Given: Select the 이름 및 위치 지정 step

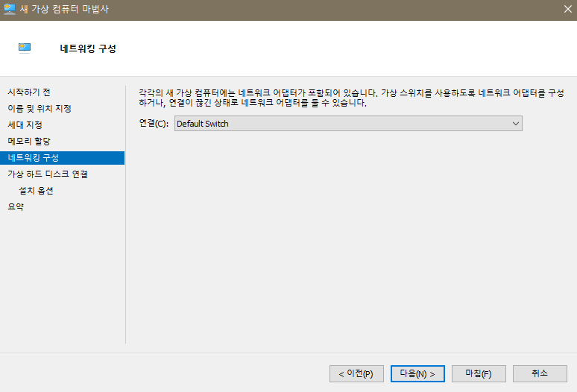Looking at the screenshot, I should 40,109.
